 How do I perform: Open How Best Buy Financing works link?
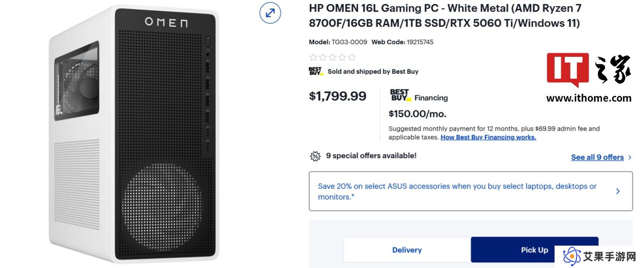pyautogui.click(x=488, y=137)
